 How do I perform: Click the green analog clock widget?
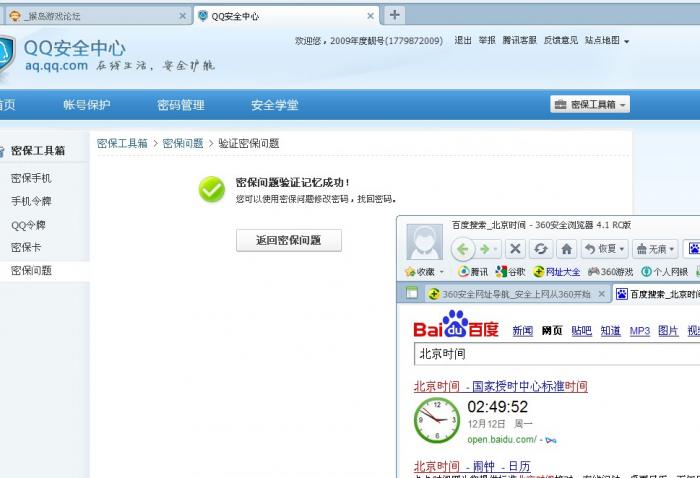click(x=437, y=420)
